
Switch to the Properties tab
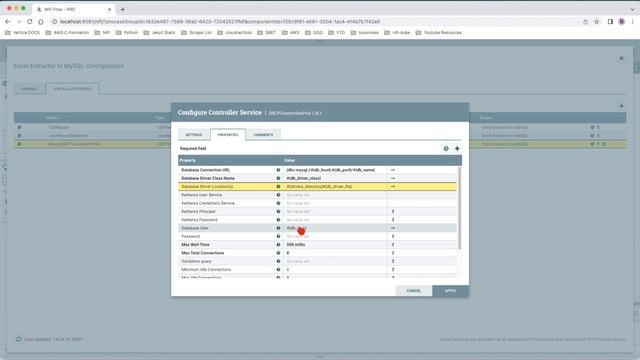point(228,135)
